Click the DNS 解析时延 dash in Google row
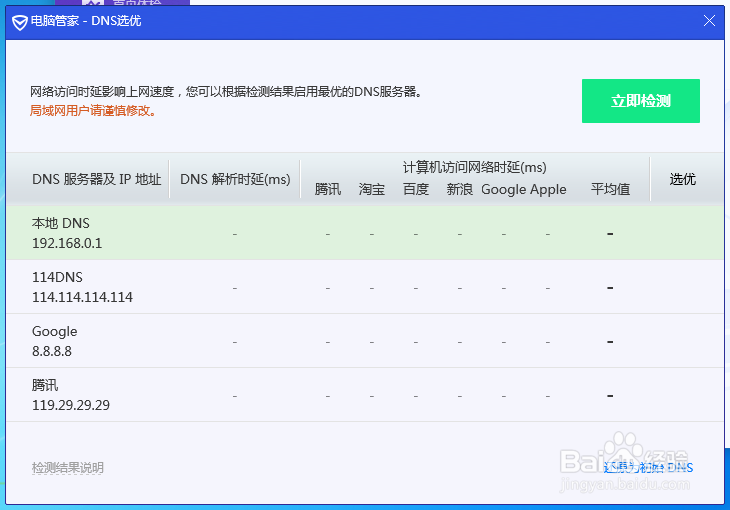730x510 pixels. [235, 342]
